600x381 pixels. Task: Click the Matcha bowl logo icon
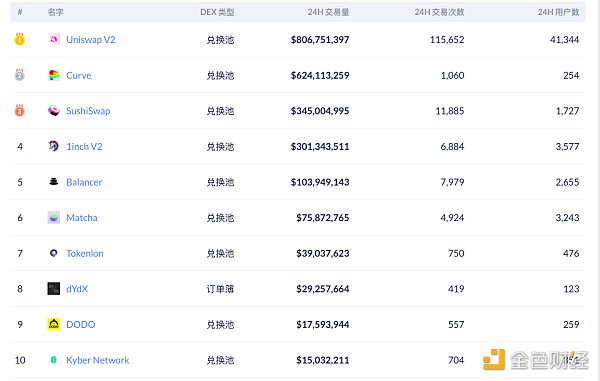coord(54,217)
